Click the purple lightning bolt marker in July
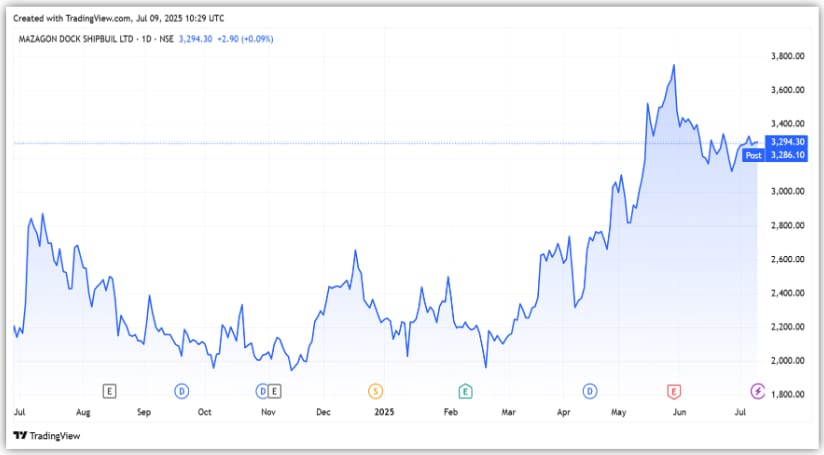Image resolution: width=824 pixels, height=455 pixels. pos(758,390)
